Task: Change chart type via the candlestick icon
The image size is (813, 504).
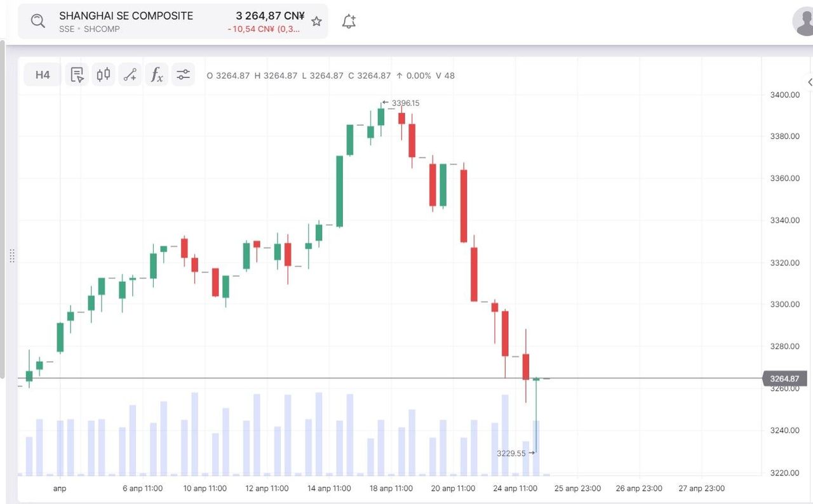Action: [104, 75]
